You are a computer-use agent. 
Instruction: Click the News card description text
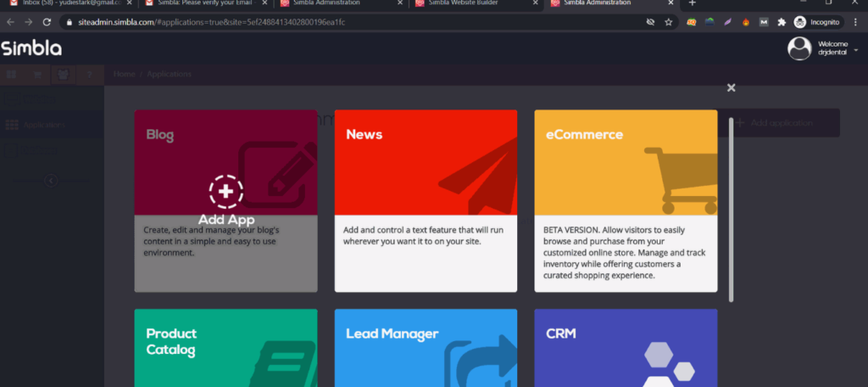coord(423,236)
